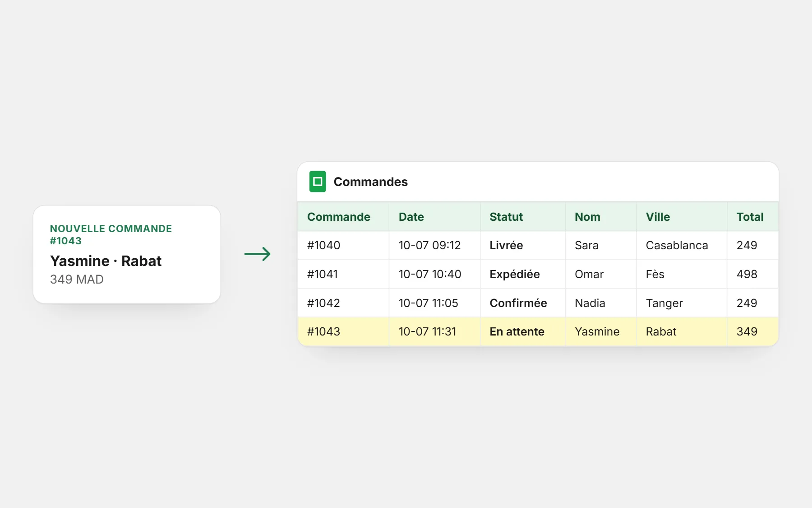812x508 pixels.
Task: Click the name cell Yasmine in table
Action: (x=601, y=331)
